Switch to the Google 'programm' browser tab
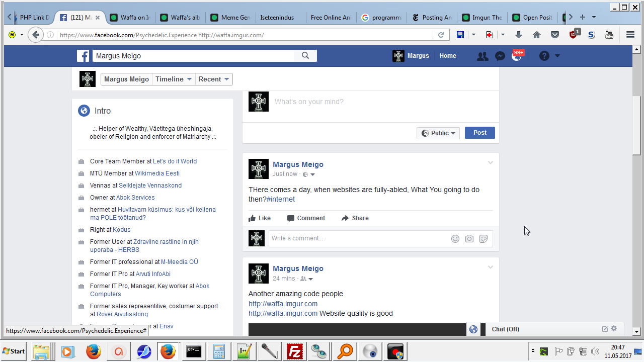Image resolution: width=644 pixels, height=362 pixels. coord(381,18)
